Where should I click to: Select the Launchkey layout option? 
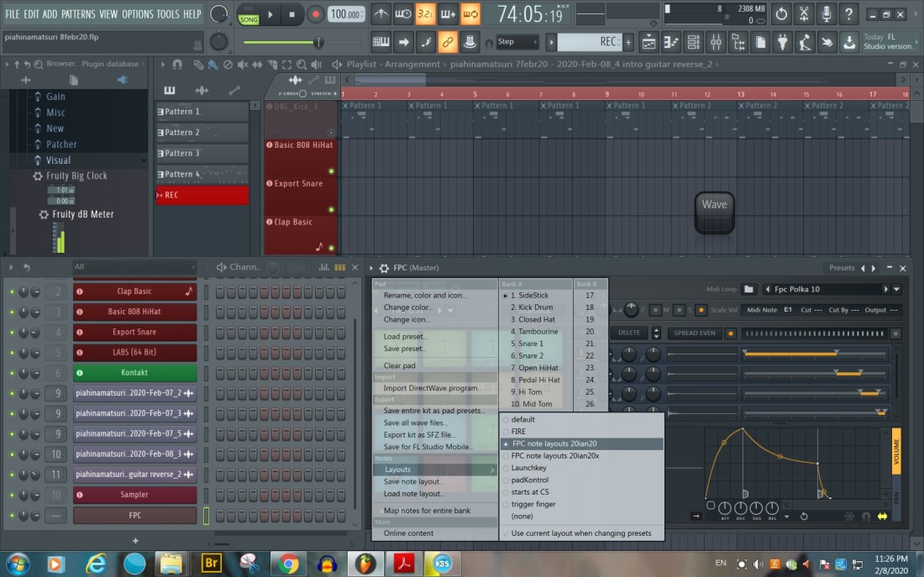coord(528,468)
